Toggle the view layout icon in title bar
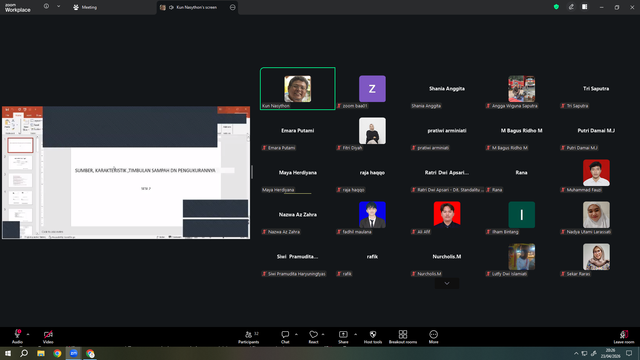This screenshot has width=640, height=360. tap(584, 7)
